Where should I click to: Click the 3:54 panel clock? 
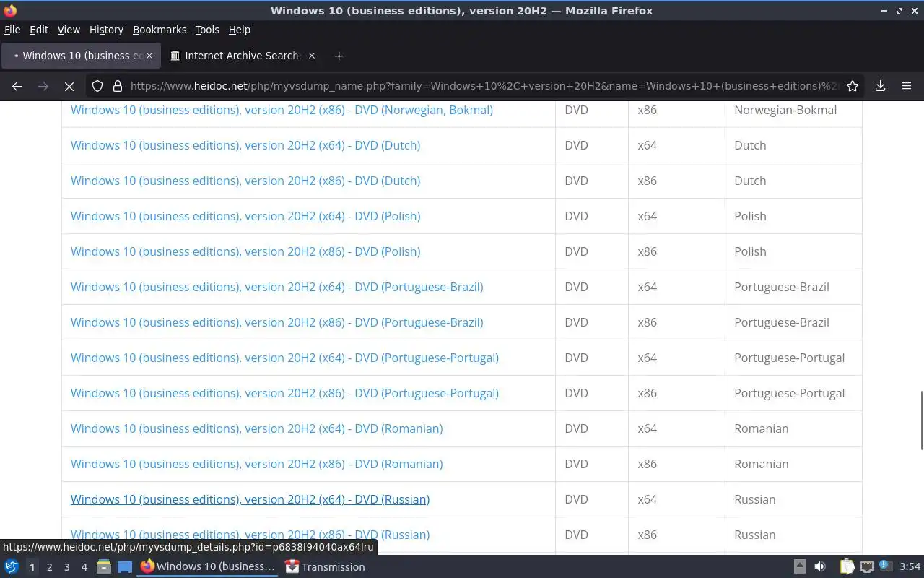(x=910, y=567)
